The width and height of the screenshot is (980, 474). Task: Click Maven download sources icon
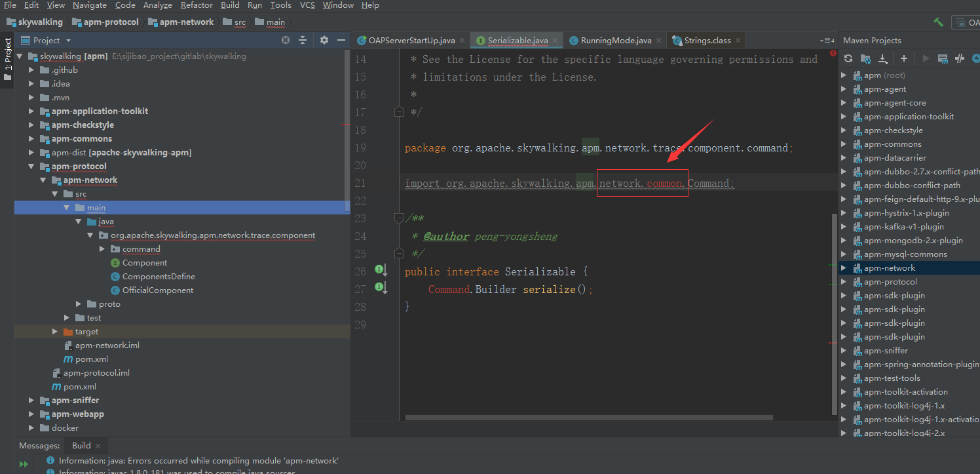pyautogui.click(x=882, y=58)
